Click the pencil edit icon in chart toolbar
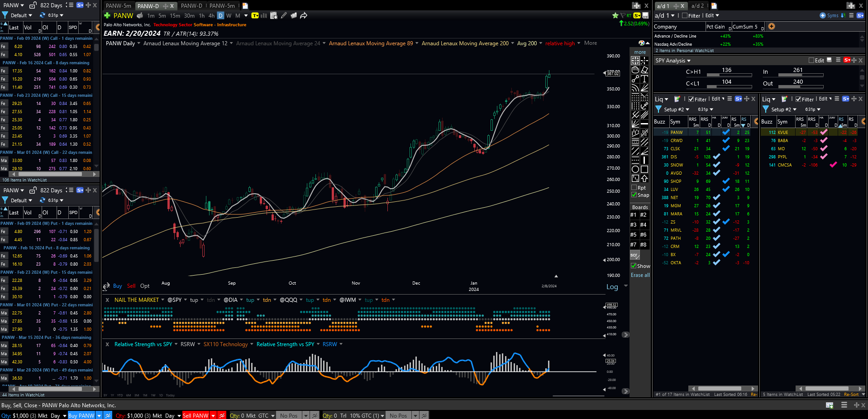This screenshot has height=419, width=868. point(284,15)
